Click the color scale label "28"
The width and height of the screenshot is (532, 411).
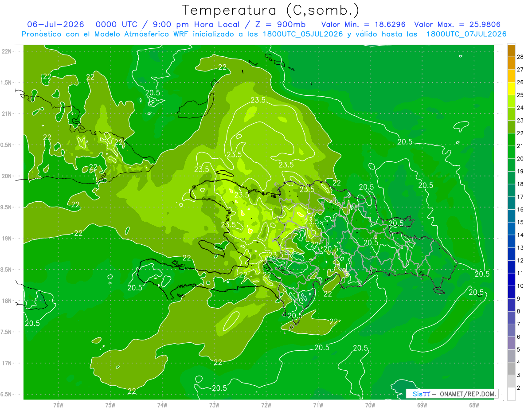pyautogui.click(x=520, y=57)
